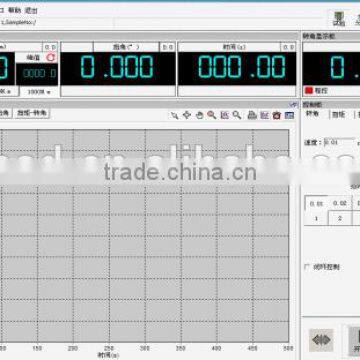
Task: Select the hand pan tool
Action: [199, 115]
